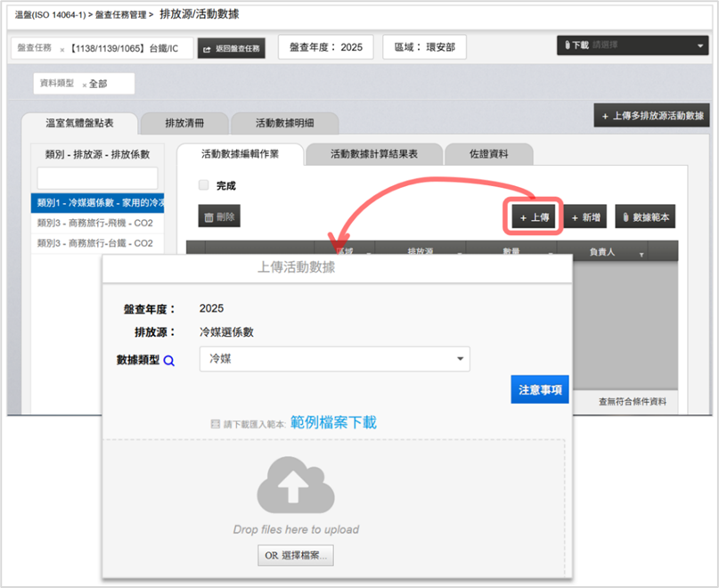
Task: Switch to the 佐證資料 tab
Action: pyautogui.click(x=488, y=154)
